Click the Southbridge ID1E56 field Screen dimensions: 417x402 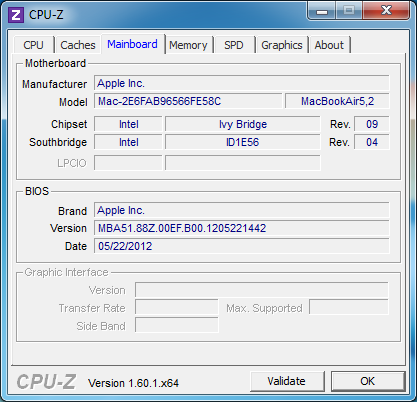coord(243,142)
